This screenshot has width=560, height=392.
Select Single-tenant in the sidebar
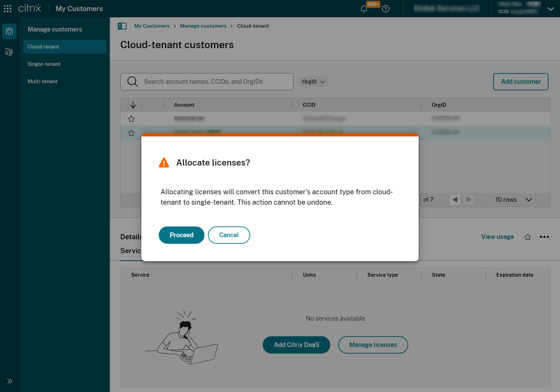44,64
